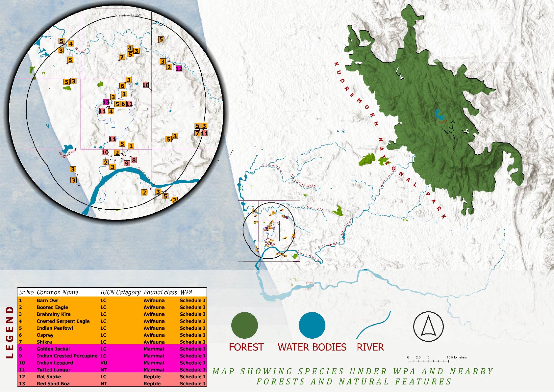Click the curved RIVER legend line symbol
Viewport: 554px width, 392px height.
[x=373, y=325]
